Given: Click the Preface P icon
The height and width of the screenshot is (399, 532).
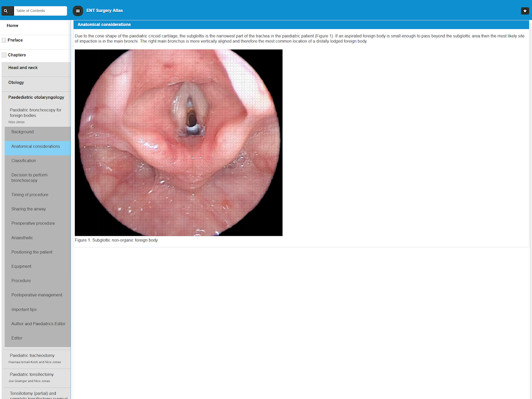Looking at the screenshot, I should (x=4, y=40).
